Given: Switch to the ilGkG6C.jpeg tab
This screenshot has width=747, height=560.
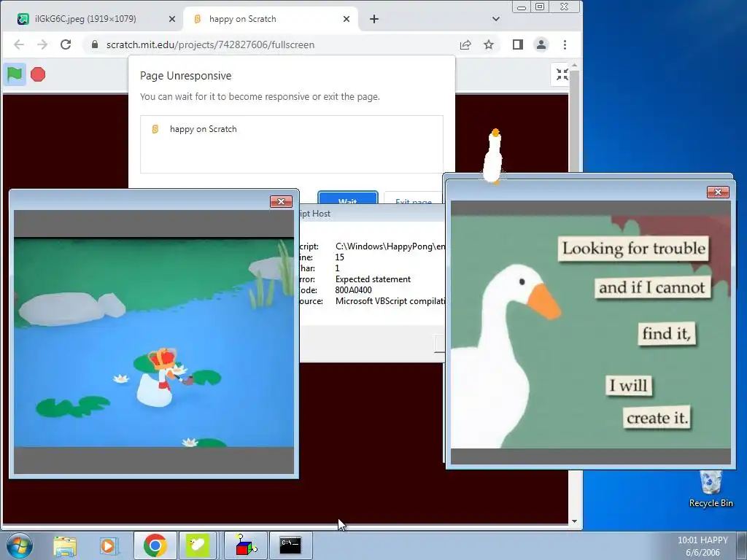Looking at the screenshot, I should pos(85,19).
